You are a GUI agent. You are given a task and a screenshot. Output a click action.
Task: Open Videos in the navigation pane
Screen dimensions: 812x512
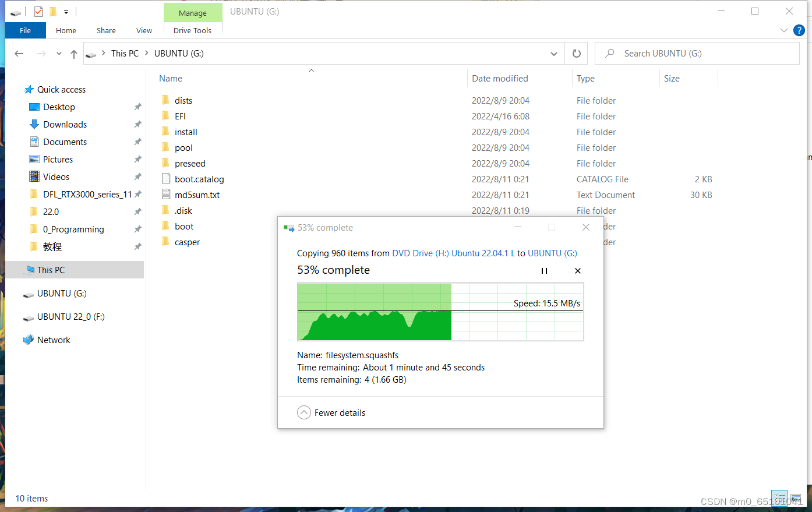coord(56,177)
